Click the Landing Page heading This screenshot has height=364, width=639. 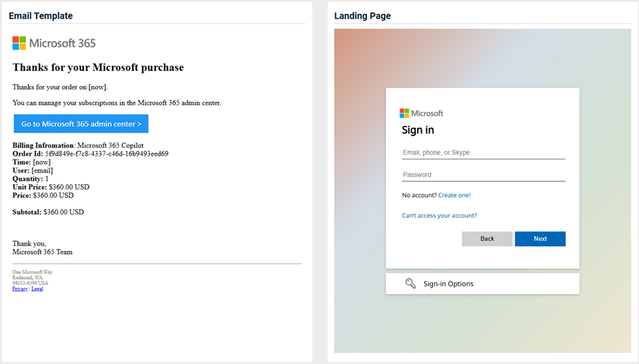(362, 16)
